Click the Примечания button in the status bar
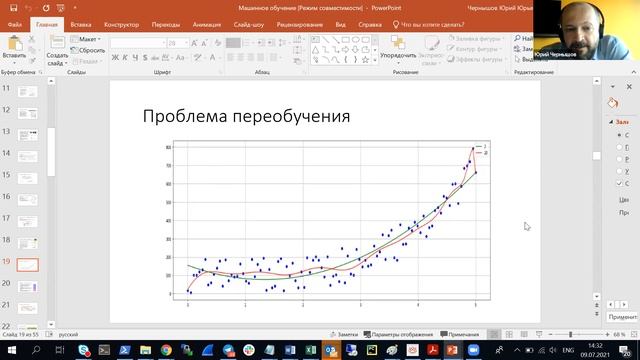Screen dimensions: 640x360 pos(460,334)
